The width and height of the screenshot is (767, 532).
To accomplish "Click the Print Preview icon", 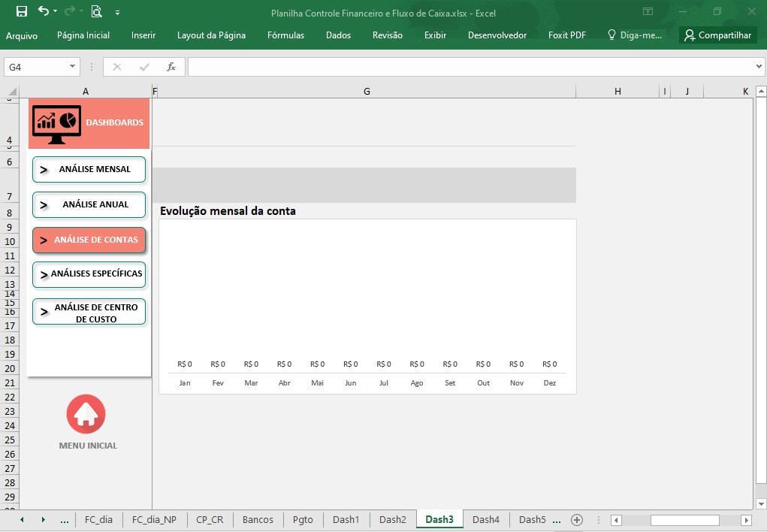I will 96,11.
